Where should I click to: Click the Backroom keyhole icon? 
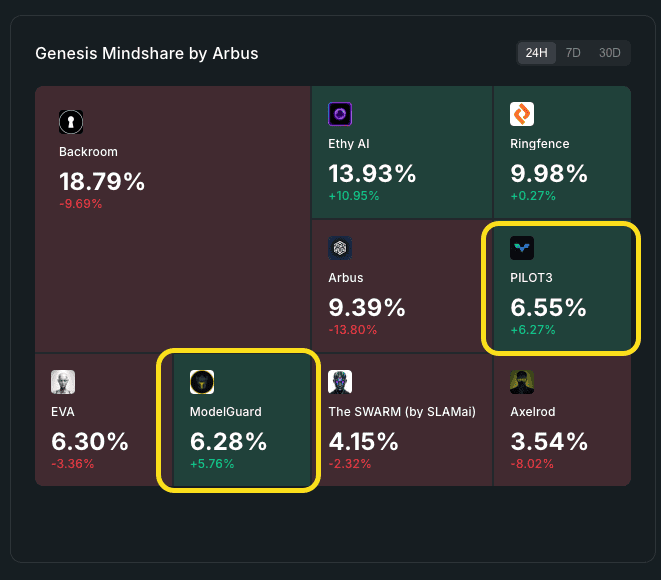point(71,122)
